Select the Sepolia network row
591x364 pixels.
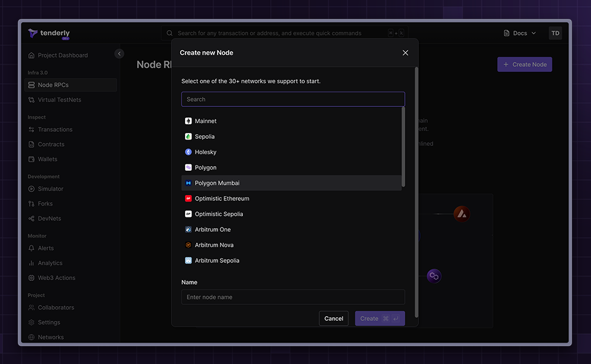291,136
